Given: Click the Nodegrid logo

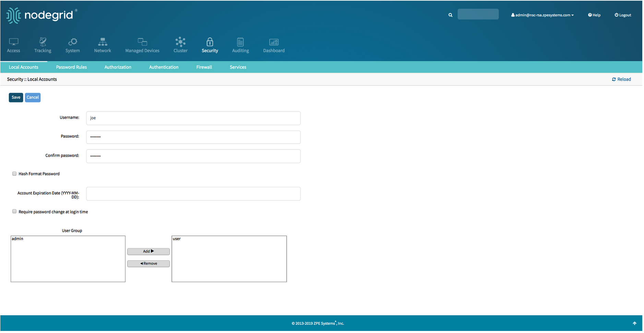Looking at the screenshot, I should (42, 15).
